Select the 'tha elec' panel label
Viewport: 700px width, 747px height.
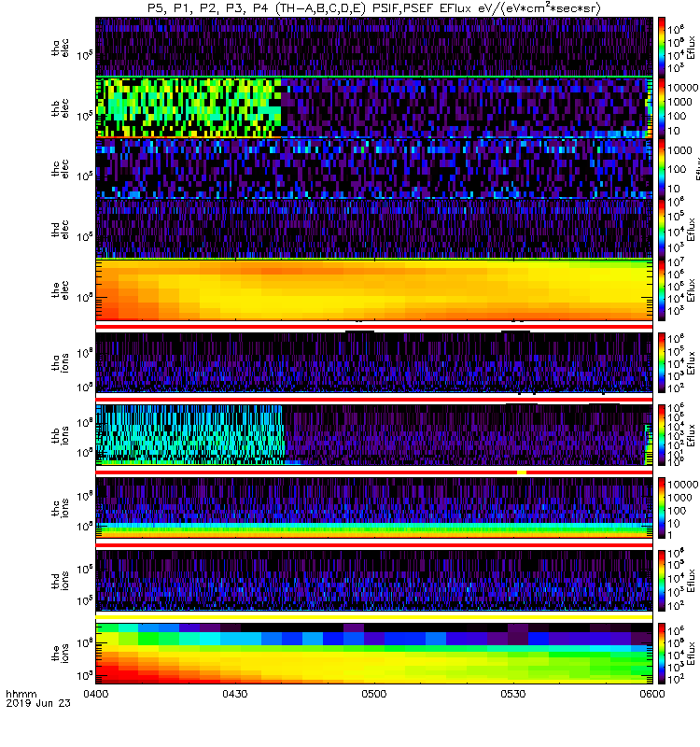(61, 48)
